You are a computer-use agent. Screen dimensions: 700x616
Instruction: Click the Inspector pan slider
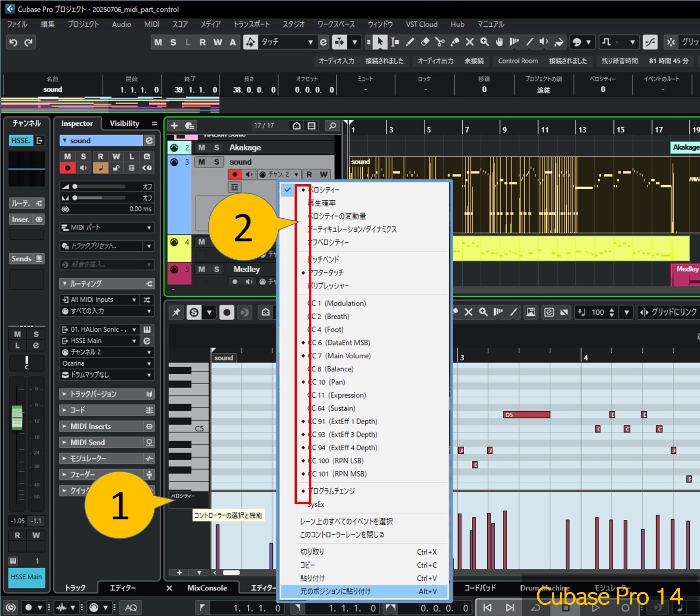point(99,198)
